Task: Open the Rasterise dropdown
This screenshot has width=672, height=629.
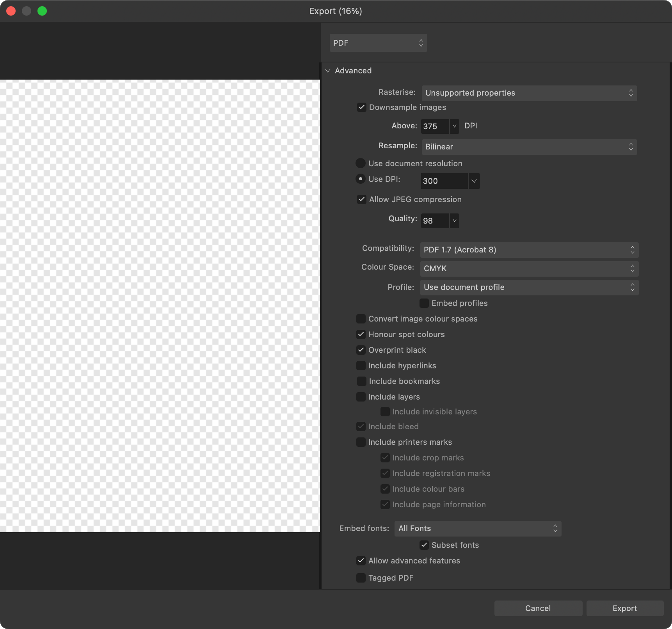Action: (529, 93)
